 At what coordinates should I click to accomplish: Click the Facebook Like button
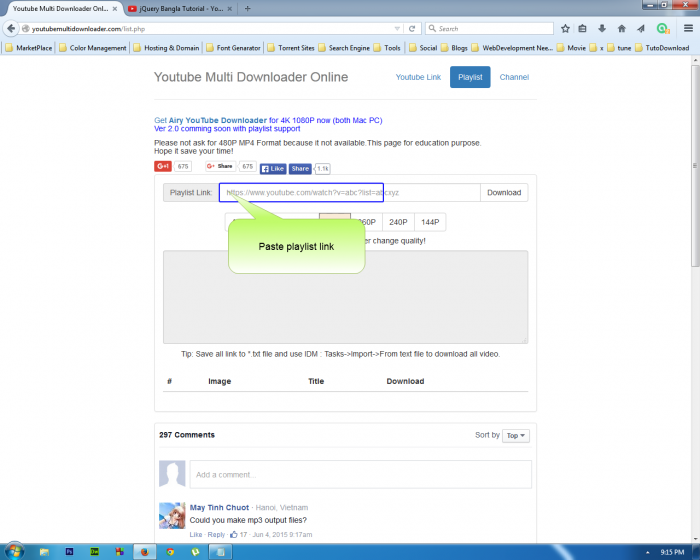273,169
